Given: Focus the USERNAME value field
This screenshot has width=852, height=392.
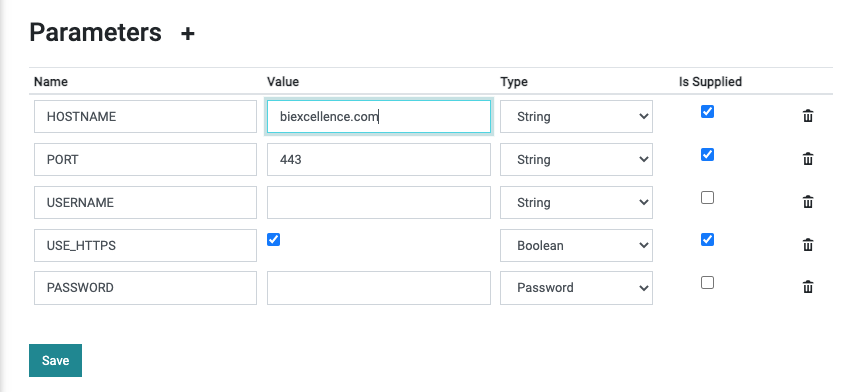Looking at the screenshot, I should click(379, 202).
